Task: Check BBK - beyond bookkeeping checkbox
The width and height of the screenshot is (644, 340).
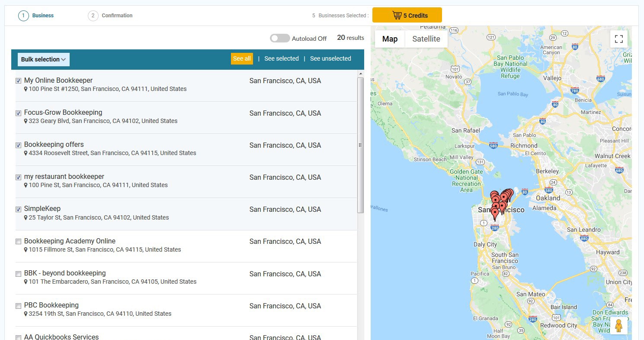Action: coord(18,274)
